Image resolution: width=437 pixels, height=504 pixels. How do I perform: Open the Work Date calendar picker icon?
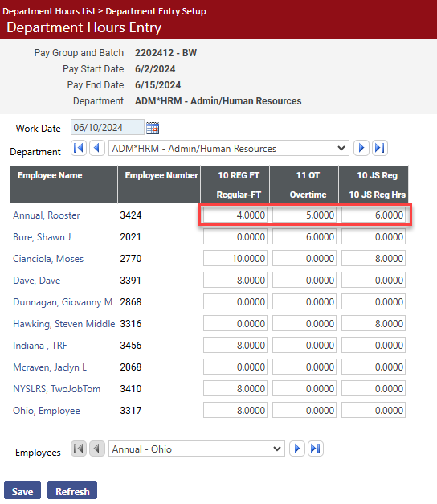coord(153,128)
